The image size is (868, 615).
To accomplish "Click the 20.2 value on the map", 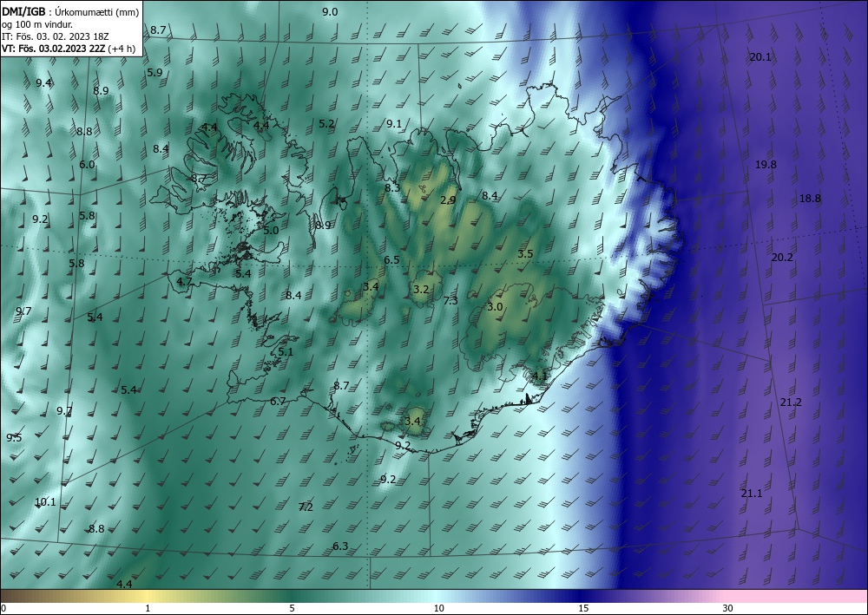I will coord(782,257).
